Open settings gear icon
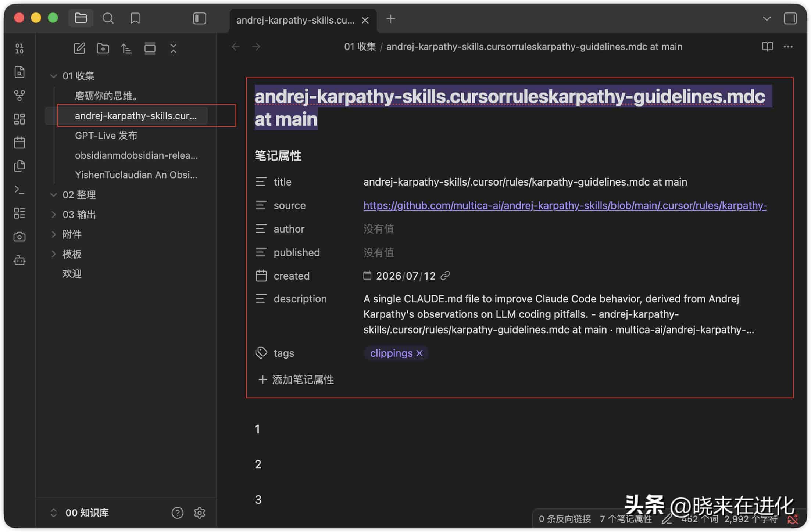 click(200, 513)
